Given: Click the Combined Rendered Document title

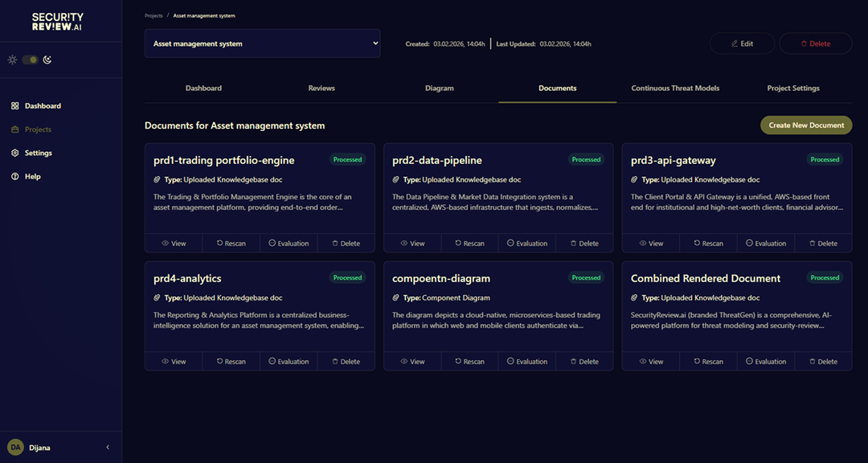Looking at the screenshot, I should coord(706,279).
